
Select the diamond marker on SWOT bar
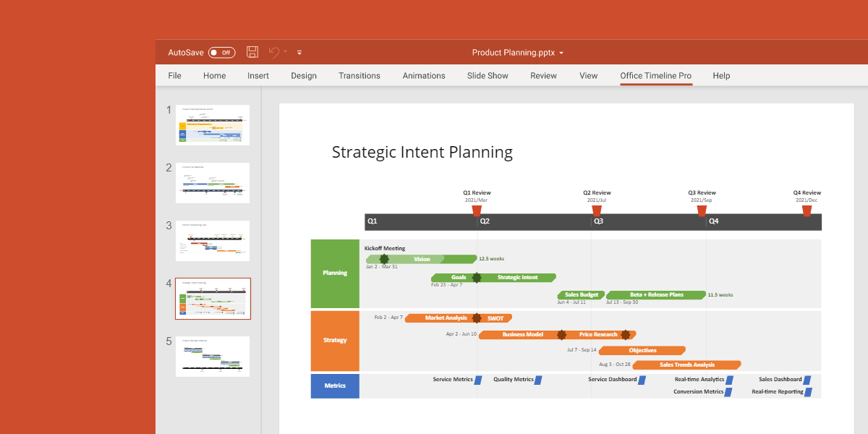pos(477,318)
